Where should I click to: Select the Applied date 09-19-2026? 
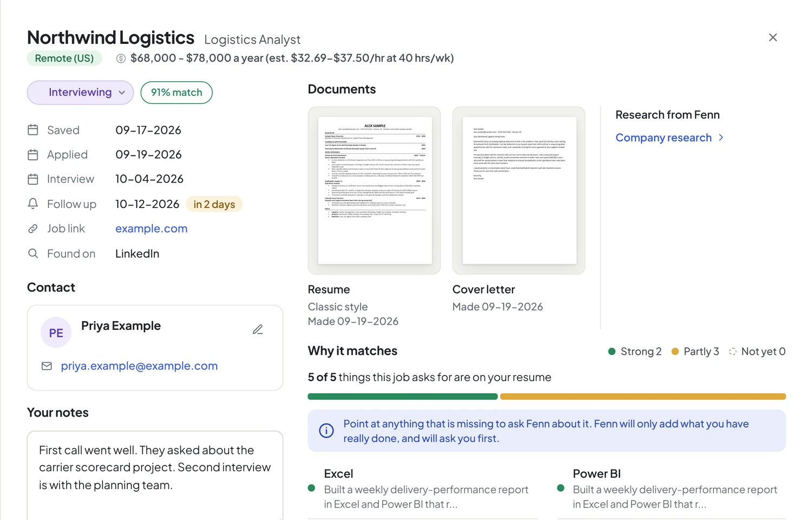pyautogui.click(x=148, y=154)
